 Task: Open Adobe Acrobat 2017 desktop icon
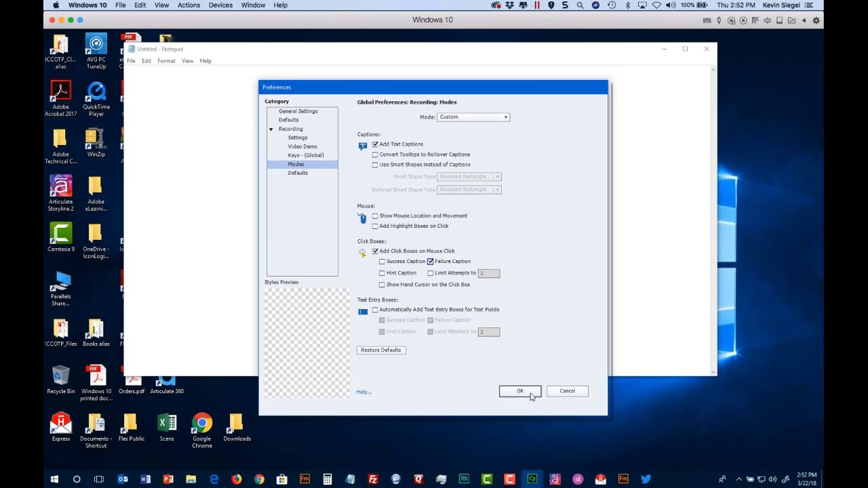[x=60, y=99]
